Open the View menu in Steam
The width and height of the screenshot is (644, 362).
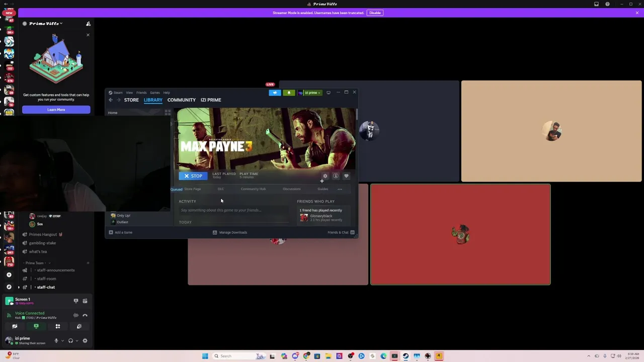pos(129,93)
